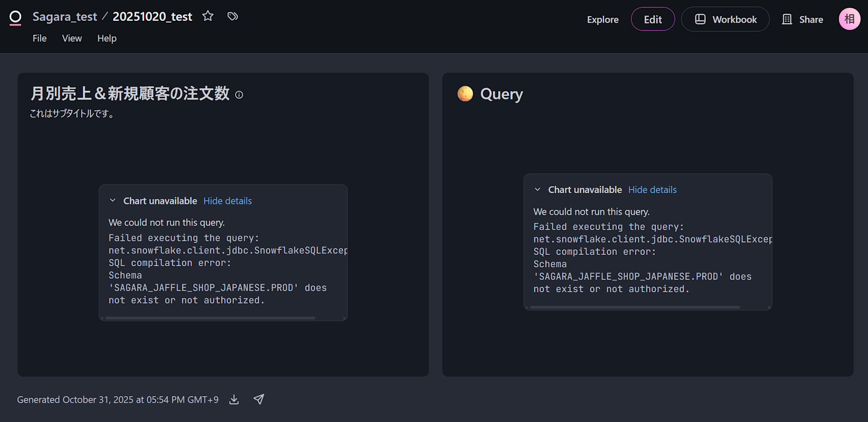The width and height of the screenshot is (868, 422).
Task: Open the labels tag icon
Action: pos(233,16)
